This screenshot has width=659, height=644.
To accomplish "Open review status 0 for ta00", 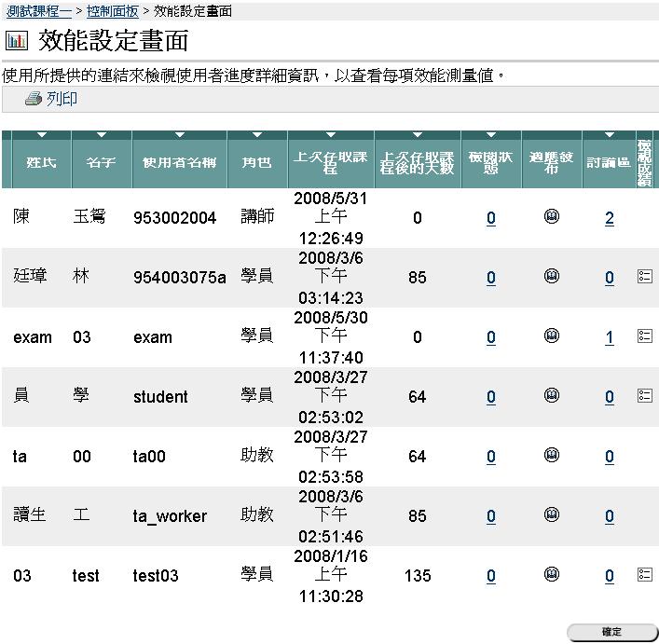I will [x=491, y=458].
